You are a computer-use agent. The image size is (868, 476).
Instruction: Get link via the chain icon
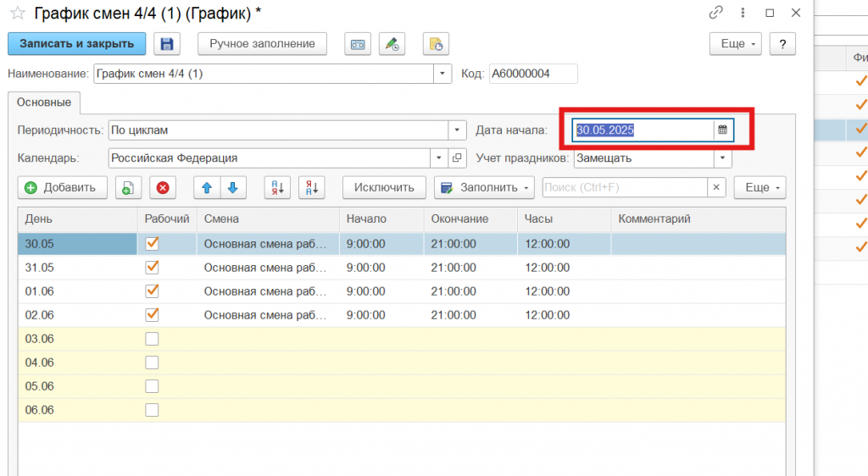[716, 13]
